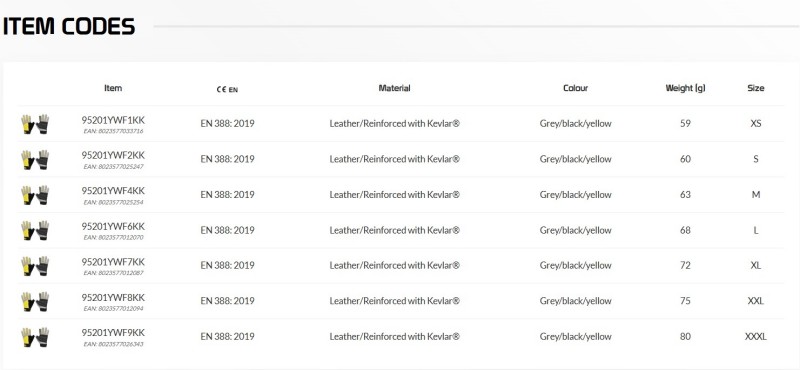Click the Material cell in the 95201YWF8KK row
This screenshot has height=370, width=800.
[394, 301]
